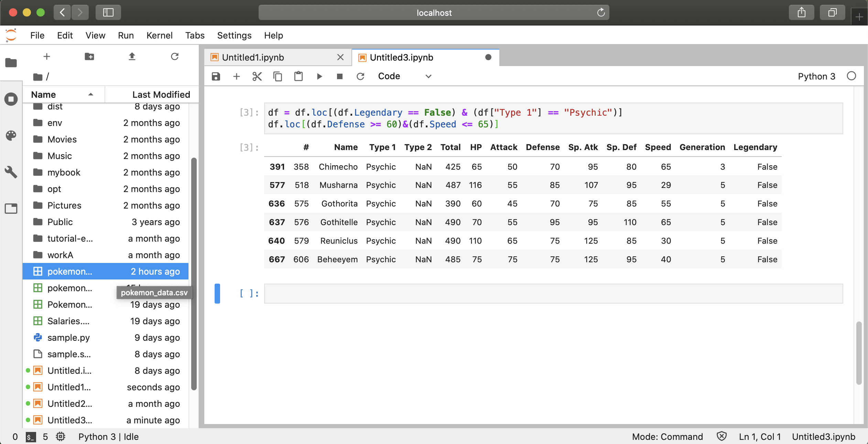Toggle the running terminals and kernels icon
This screenshot has width=868, height=444.
click(x=12, y=99)
